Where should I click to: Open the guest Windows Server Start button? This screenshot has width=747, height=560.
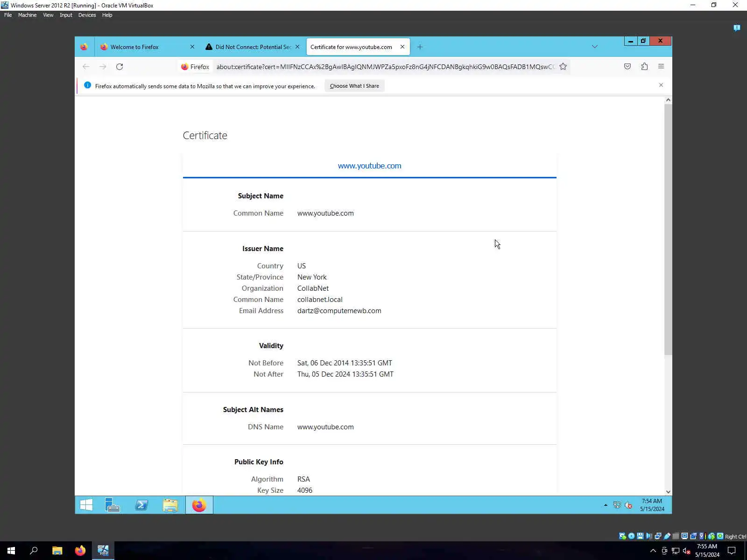(86, 505)
